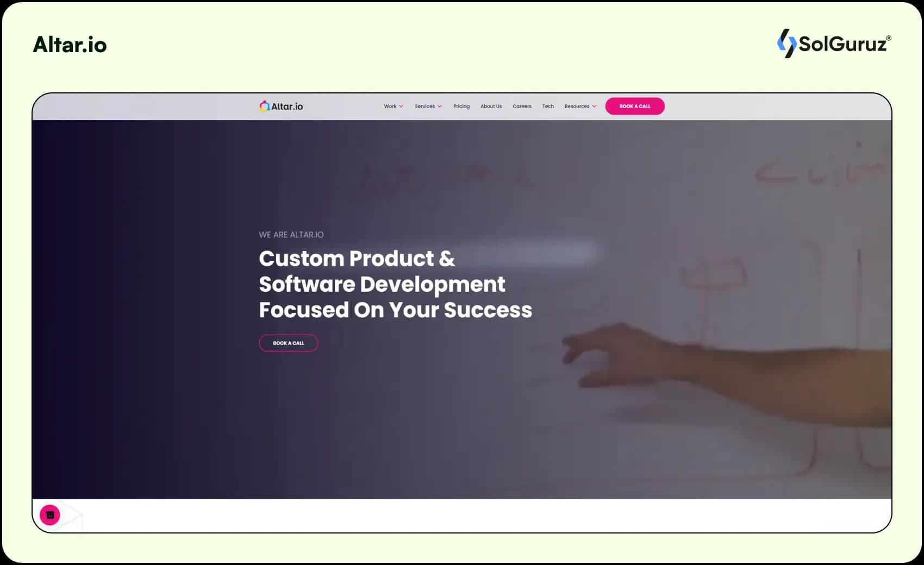The width and height of the screenshot is (924, 565).
Task: Go to the About Us page
Action: pyautogui.click(x=491, y=106)
